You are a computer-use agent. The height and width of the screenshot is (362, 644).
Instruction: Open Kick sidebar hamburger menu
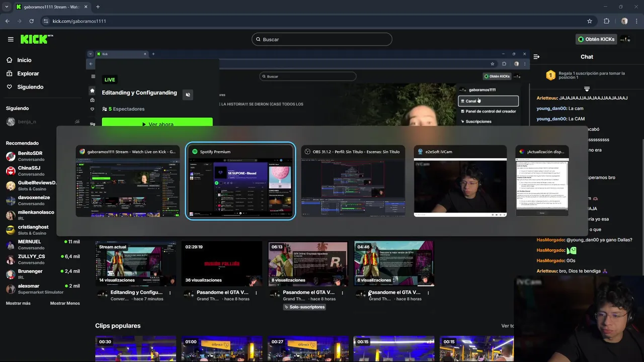coord(11,39)
